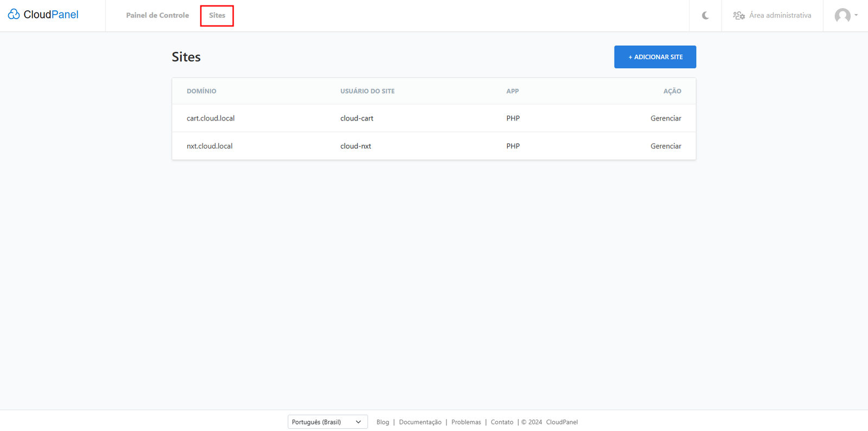Toggle dark mode with the moon icon
This screenshot has height=431, width=868.
[x=705, y=16]
